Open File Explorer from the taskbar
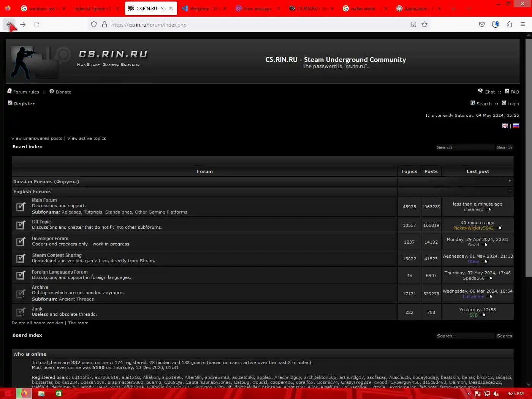Image resolution: width=532 pixels, height=399 pixels. tap(41, 393)
